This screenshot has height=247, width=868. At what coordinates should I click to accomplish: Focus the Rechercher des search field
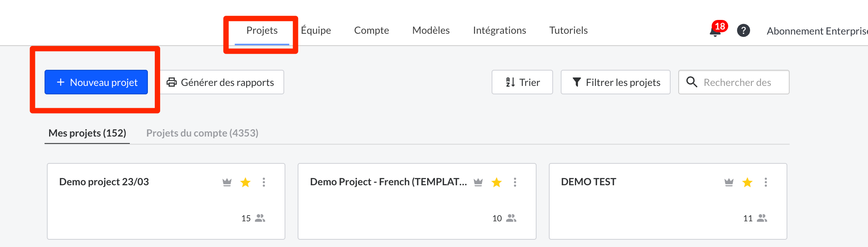(x=734, y=82)
